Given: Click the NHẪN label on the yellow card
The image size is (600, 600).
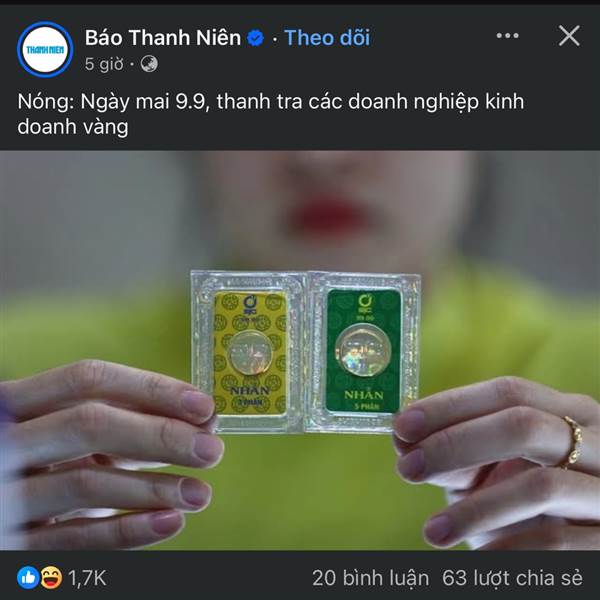Looking at the screenshot, I should click(250, 391).
